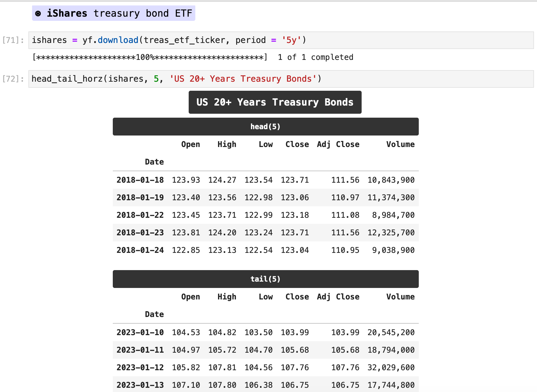Click the Open value 123.93

(186, 180)
